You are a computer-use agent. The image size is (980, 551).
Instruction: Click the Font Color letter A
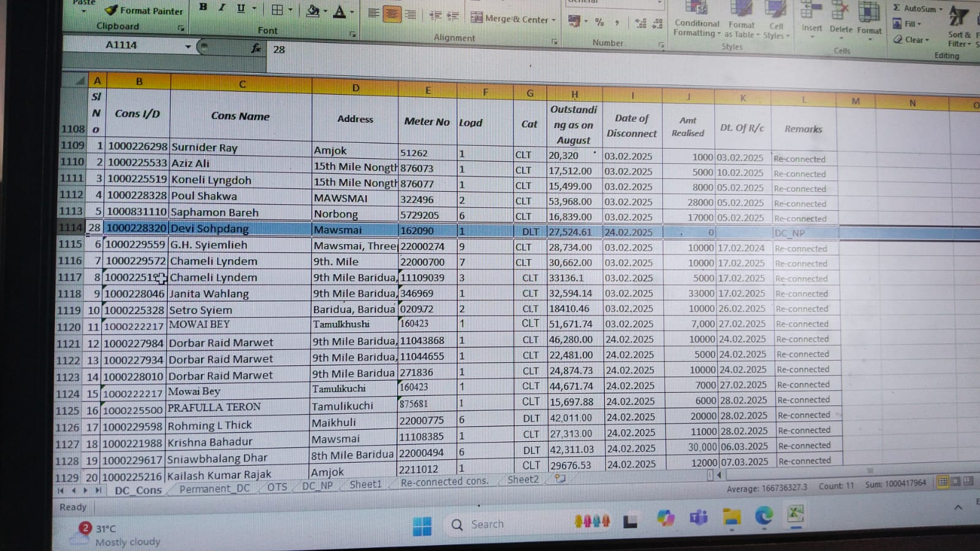[x=339, y=11]
